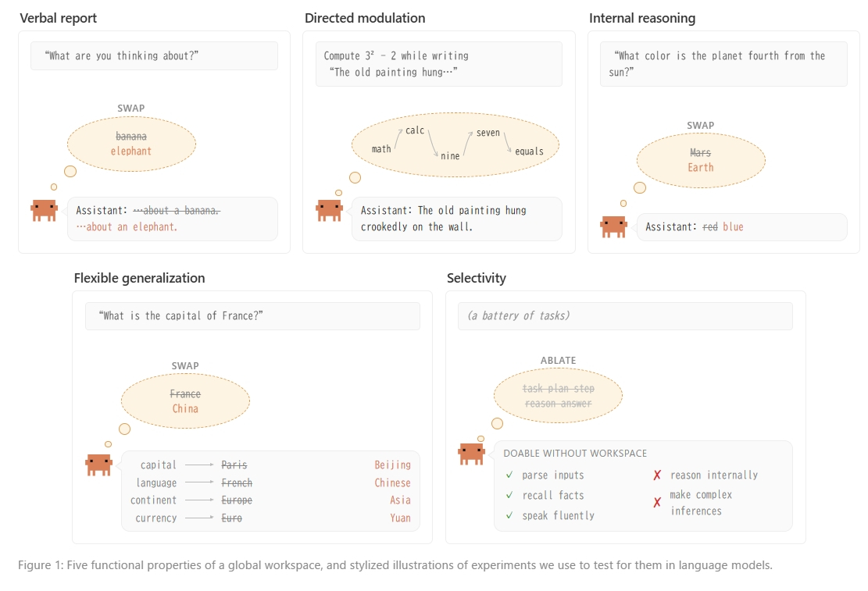Click the robot icon in the Directed modulation panel

[x=330, y=211]
